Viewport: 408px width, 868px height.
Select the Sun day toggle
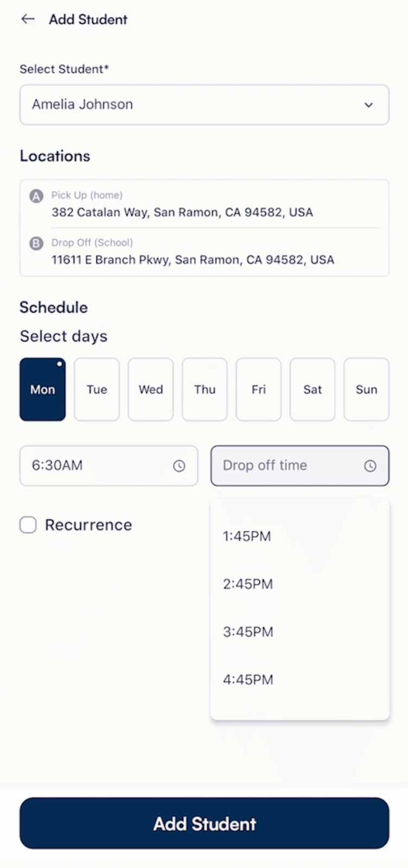(366, 390)
